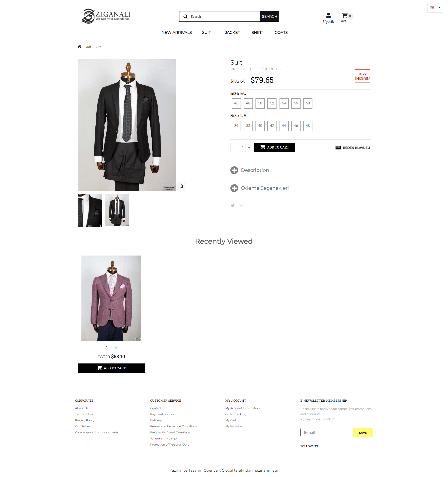
Task: Go to NEW ARRIVALS menu
Action: pyautogui.click(x=176, y=32)
